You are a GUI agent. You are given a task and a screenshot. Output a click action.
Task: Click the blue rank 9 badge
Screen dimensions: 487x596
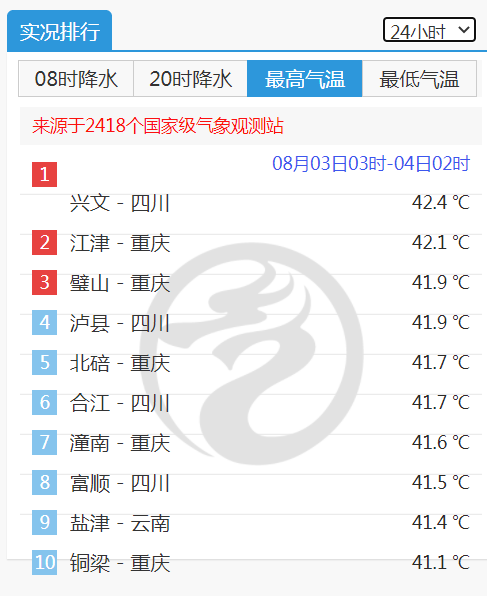(44, 522)
